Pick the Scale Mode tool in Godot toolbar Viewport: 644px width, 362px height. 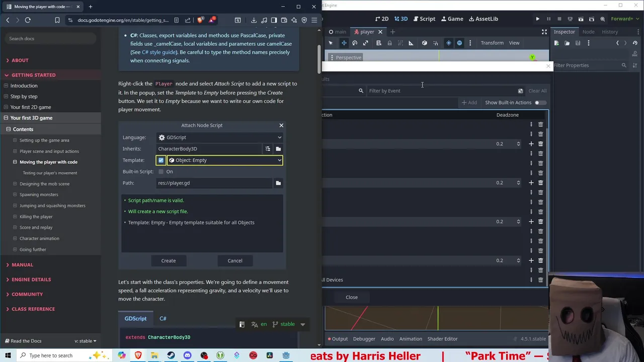(366, 43)
